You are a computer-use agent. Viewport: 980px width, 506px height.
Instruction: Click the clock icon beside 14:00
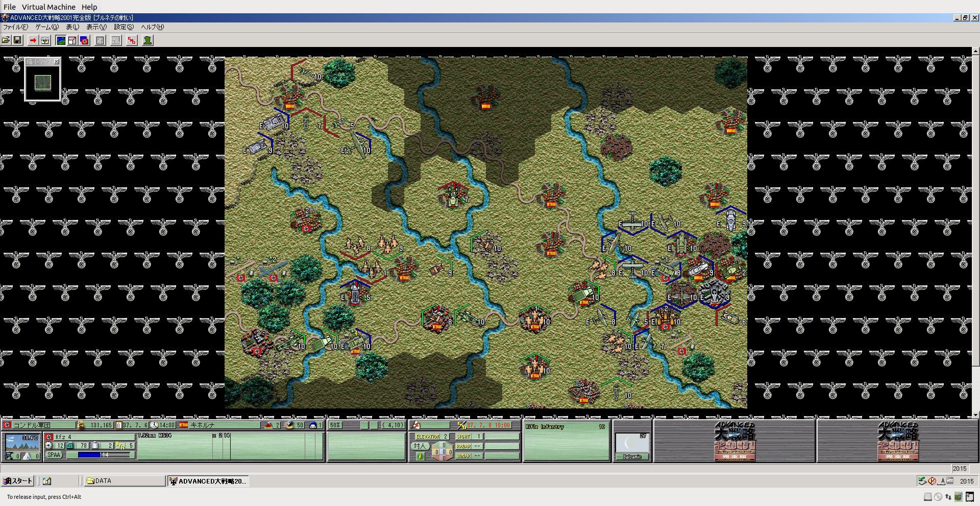pos(154,425)
